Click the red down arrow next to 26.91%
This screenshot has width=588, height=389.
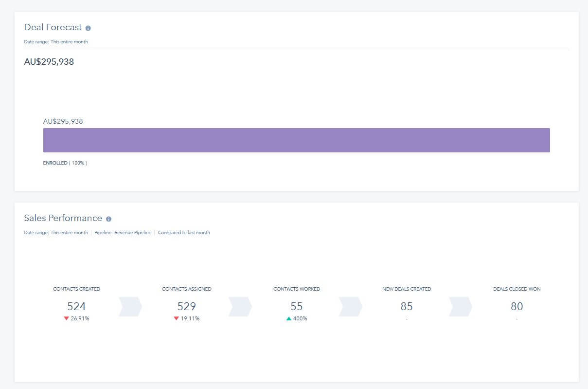tap(66, 318)
